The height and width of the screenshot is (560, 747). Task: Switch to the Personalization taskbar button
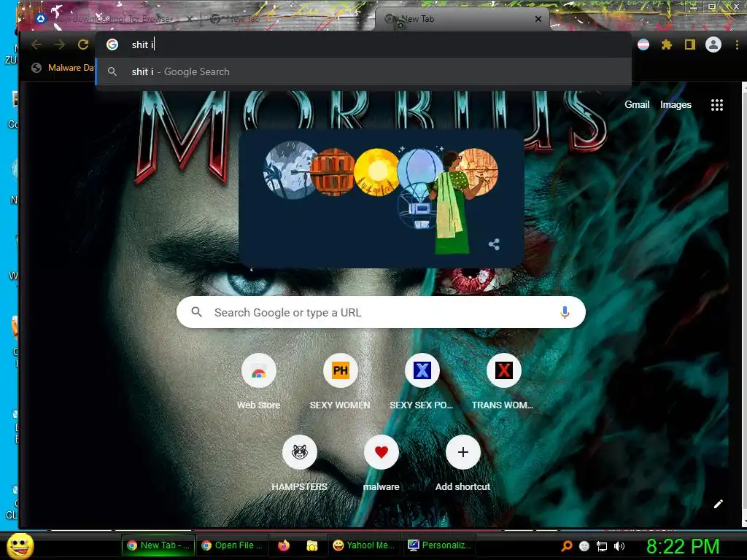pos(440,545)
